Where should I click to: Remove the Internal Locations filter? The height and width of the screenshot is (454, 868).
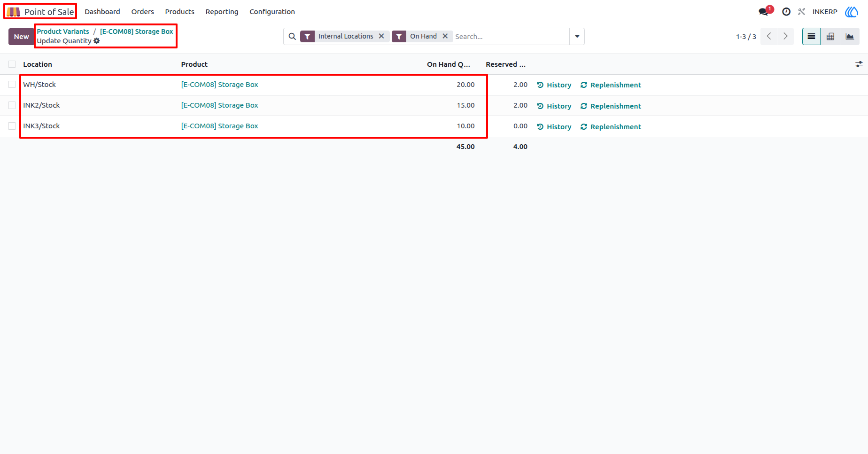pyautogui.click(x=381, y=36)
